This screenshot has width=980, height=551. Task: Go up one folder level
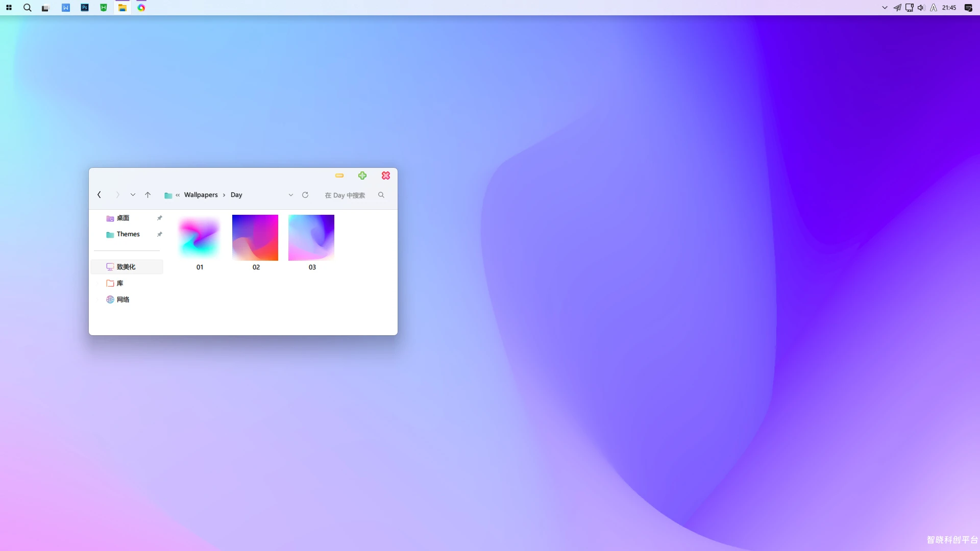(x=148, y=195)
